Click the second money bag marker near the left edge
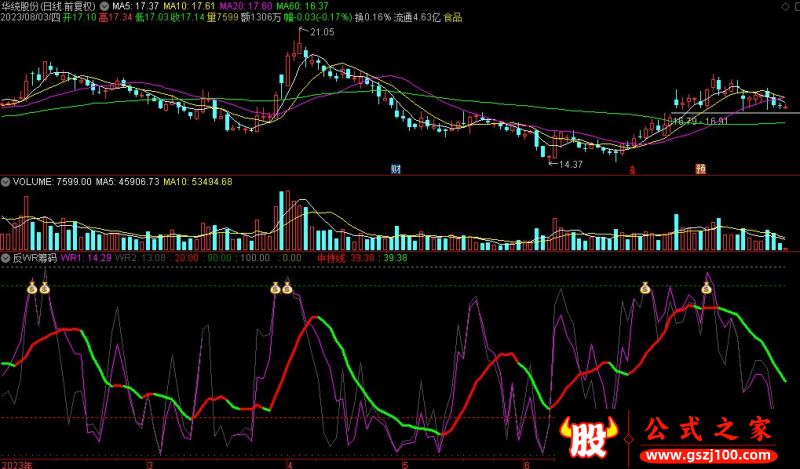Screen dimensions: 800x469 [44, 288]
